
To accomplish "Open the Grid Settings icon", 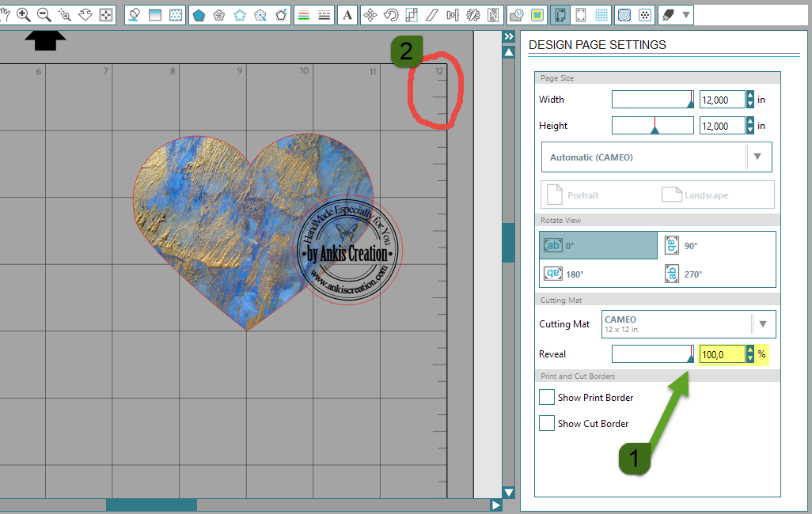I will coord(601,15).
